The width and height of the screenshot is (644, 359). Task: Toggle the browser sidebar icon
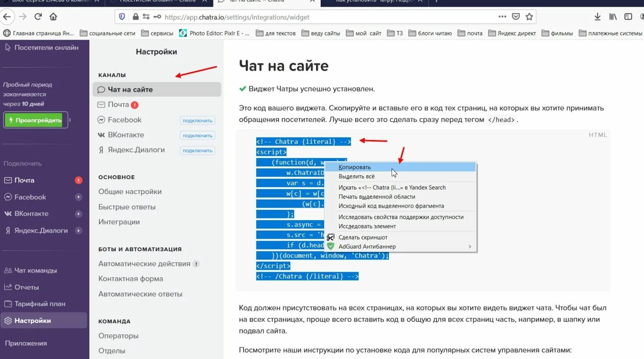coord(628,17)
